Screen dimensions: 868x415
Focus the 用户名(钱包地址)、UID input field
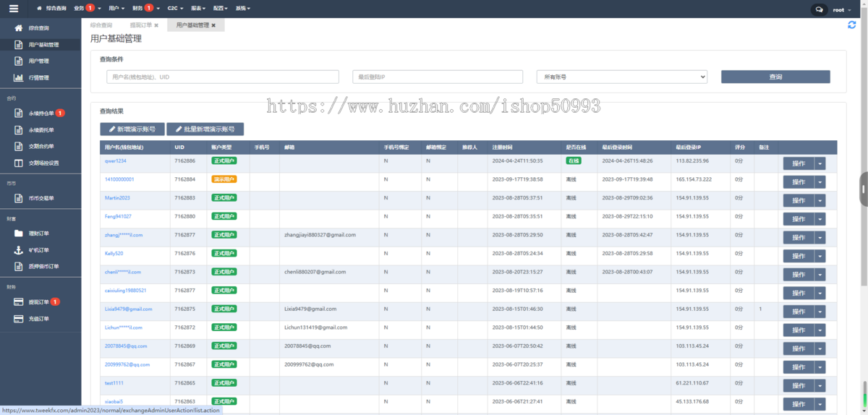[x=223, y=77]
